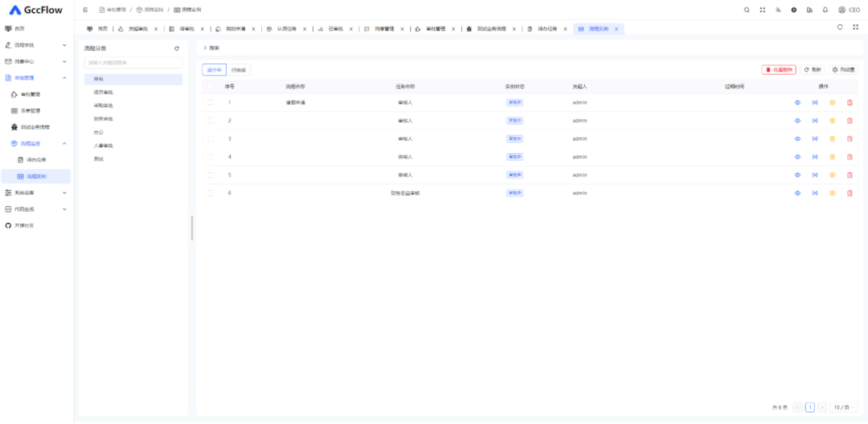Open variables icon for row 5
The height and width of the screenshot is (424, 868).
(815, 175)
